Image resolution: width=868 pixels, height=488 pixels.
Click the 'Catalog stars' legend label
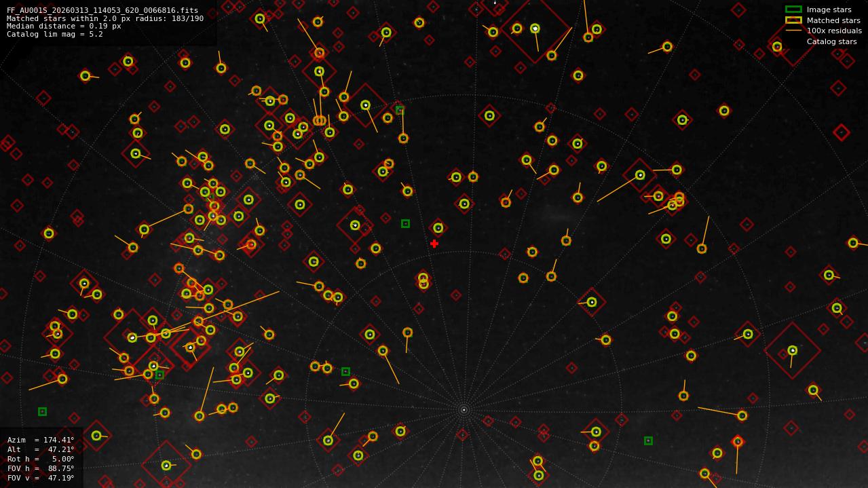coord(831,41)
